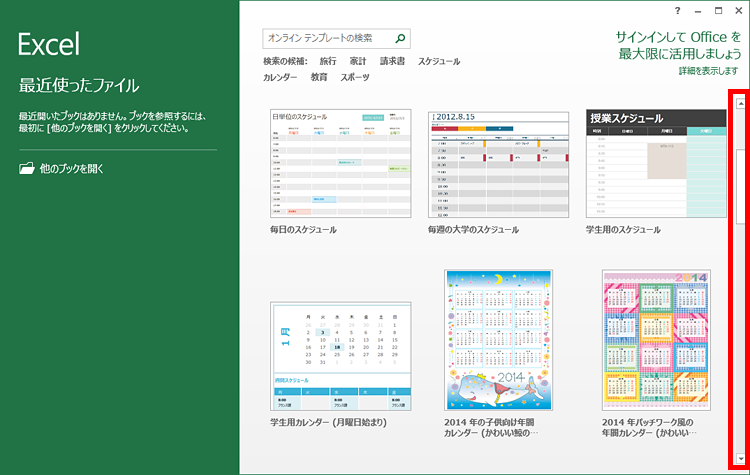Open the 学生用のスケジュール template thumbnail
The width and height of the screenshot is (750, 475).
(x=656, y=163)
